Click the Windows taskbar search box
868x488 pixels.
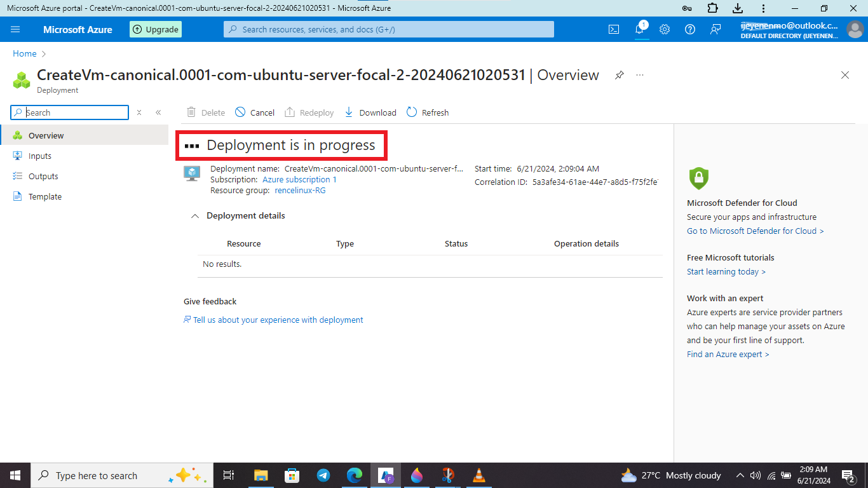(121, 475)
